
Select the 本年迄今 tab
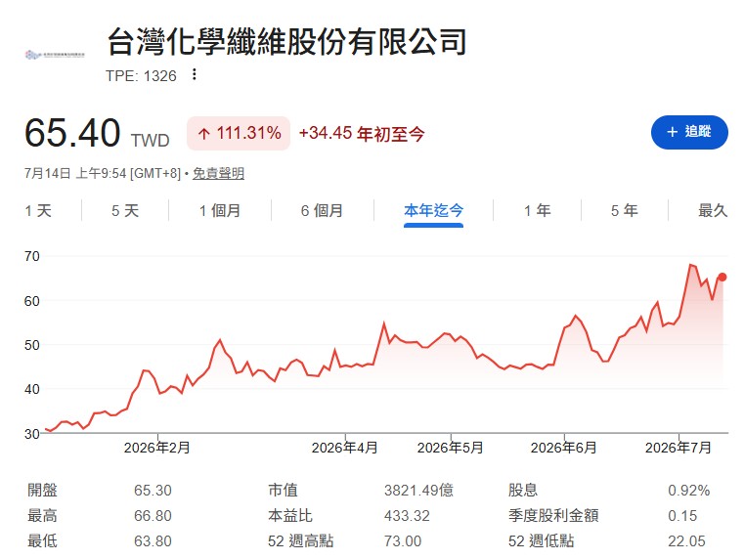pyautogui.click(x=434, y=210)
